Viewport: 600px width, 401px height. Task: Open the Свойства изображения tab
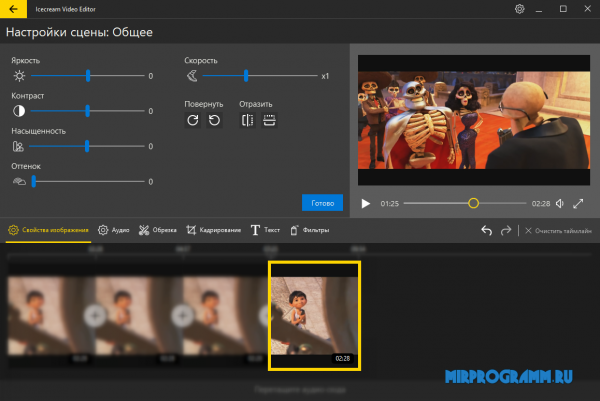click(x=48, y=230)
